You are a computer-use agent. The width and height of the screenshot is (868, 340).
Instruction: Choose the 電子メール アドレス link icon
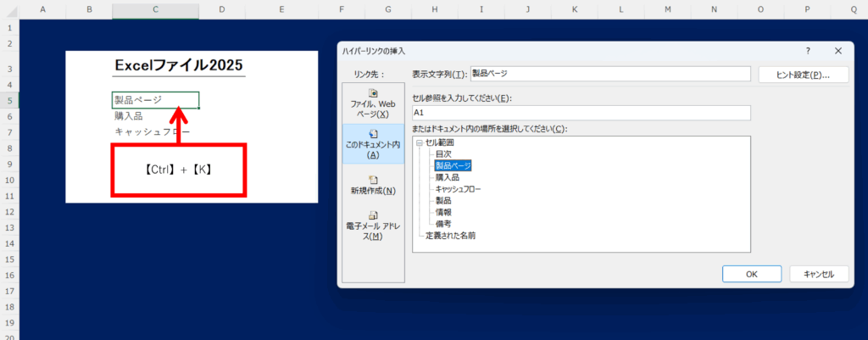pyautogui.click(x=373, y=216)
